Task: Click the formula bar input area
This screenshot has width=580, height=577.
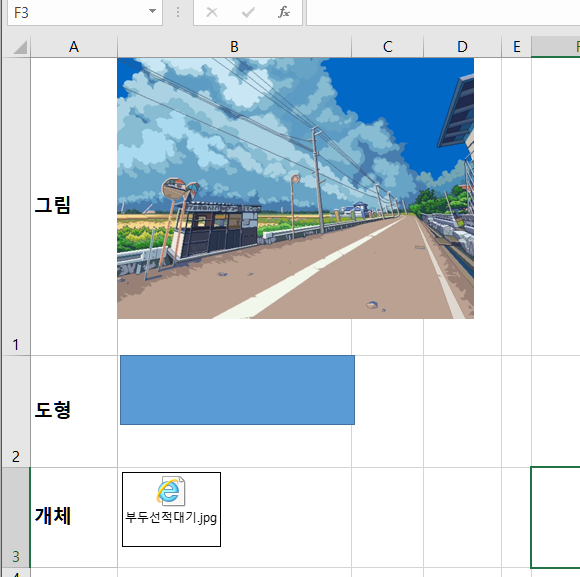Action: click(x=443, y=13)
